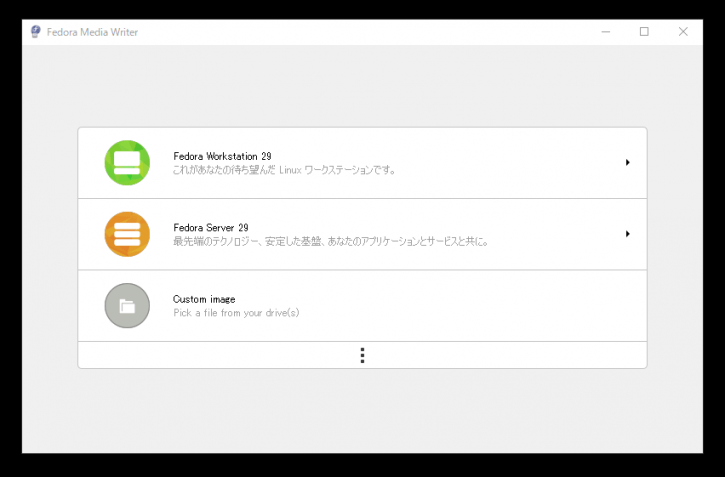This screenshot has height=477, width=725.
Task: Show more releases with three-dot button
Action: (362, 355)
